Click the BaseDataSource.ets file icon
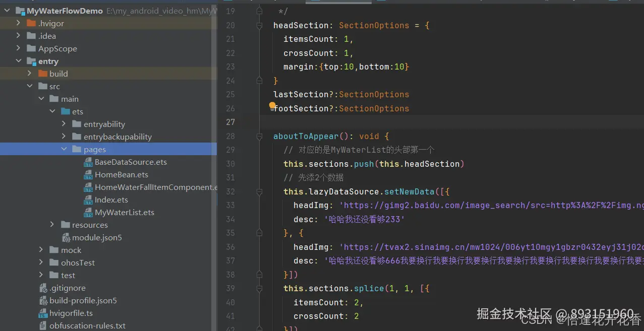644x331 pixels. (x=88, y=162)
